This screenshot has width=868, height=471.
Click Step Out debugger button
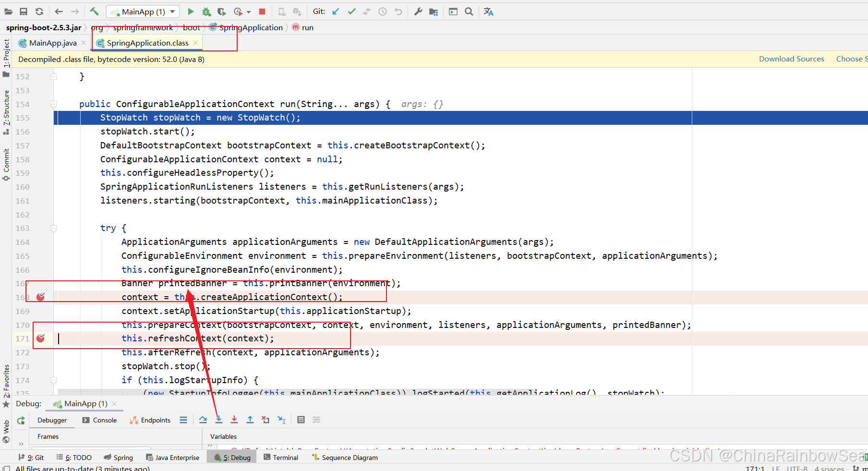coord(250,420)
